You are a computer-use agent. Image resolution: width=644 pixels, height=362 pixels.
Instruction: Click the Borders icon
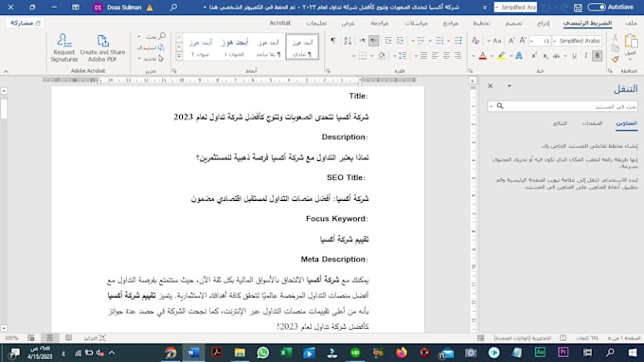click(x=363, y=56)
